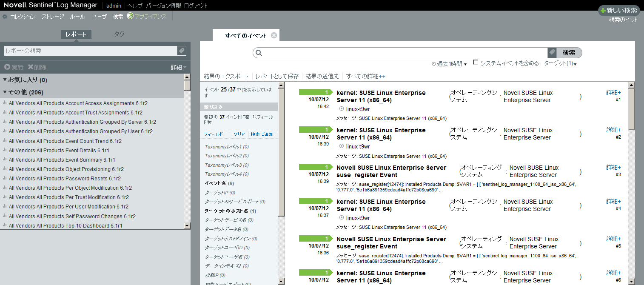Click the クリア link in filter panel
644x285 pixels.
239,134
